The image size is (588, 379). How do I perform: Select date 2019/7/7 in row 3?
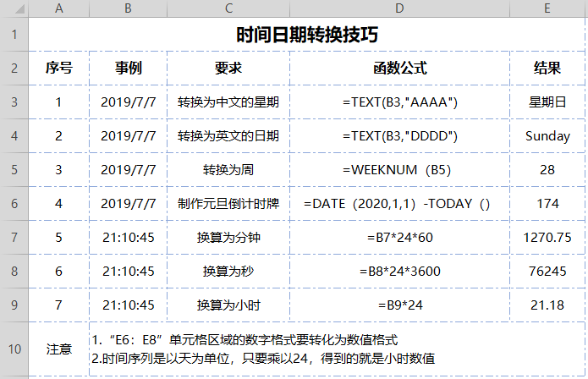[128, 102]
